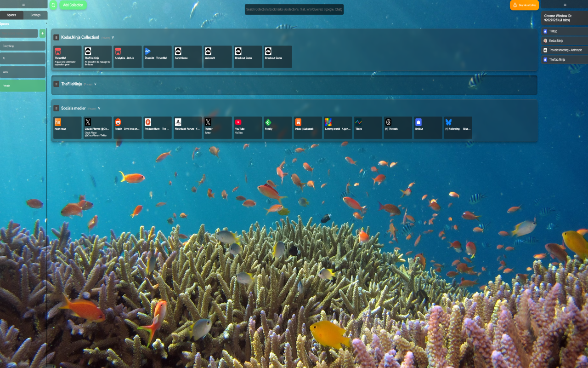Select the Private space

[x=23, y=85]
